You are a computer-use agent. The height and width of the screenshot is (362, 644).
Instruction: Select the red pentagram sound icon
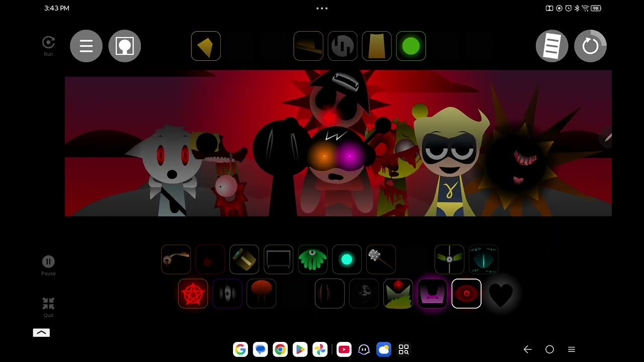click(x=193, y=294)
